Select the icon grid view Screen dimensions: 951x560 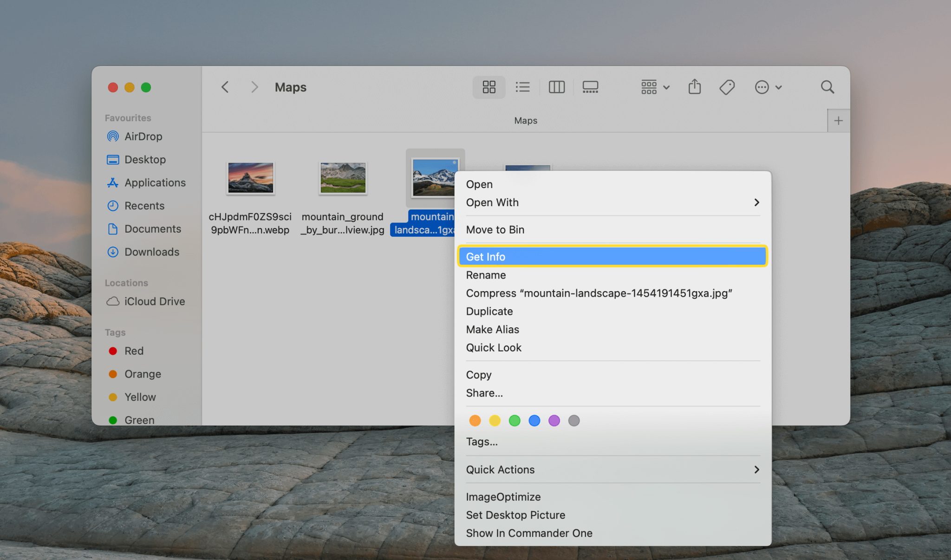489,87
